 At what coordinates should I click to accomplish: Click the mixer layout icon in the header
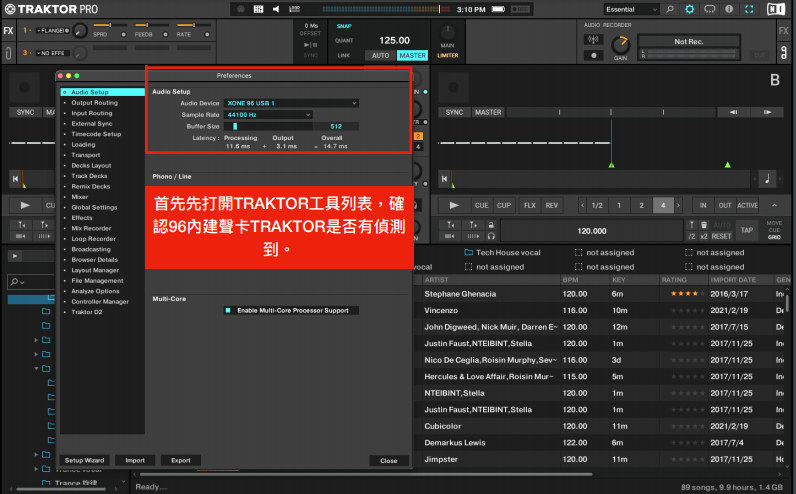pos(258,9)
